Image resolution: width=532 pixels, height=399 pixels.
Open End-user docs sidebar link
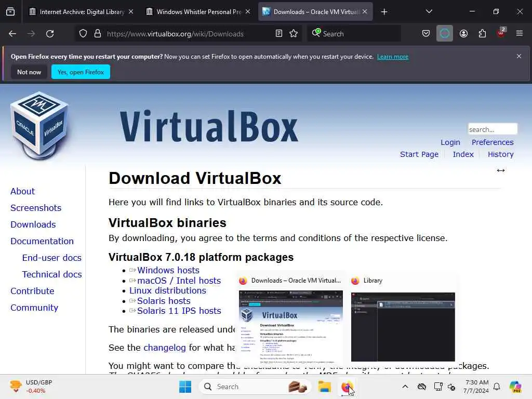51,258
